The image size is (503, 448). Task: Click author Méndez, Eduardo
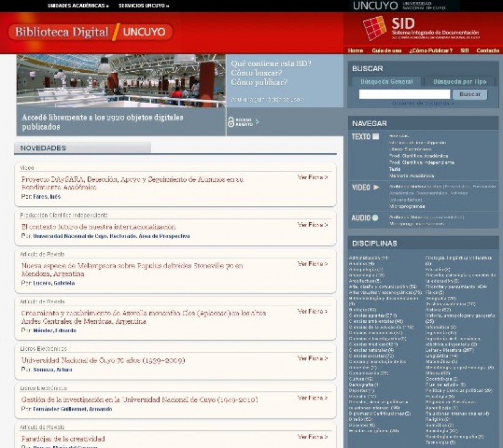[x=54, y=330]
